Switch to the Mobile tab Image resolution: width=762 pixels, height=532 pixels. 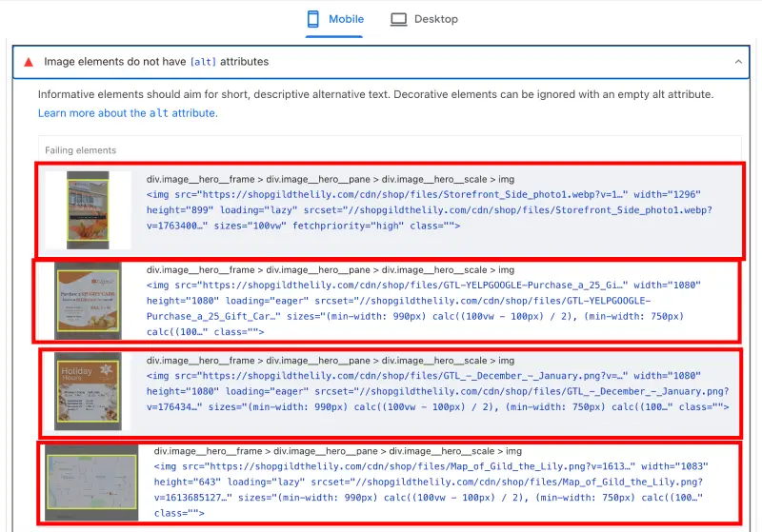339,19
